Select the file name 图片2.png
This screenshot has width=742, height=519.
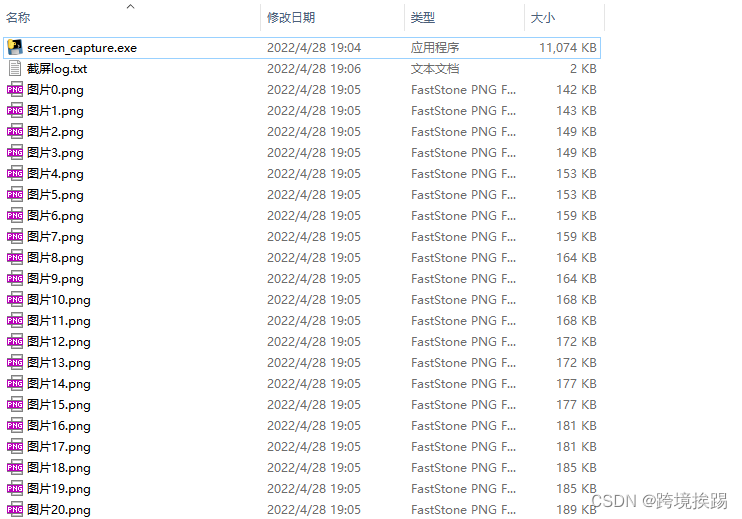55,132
